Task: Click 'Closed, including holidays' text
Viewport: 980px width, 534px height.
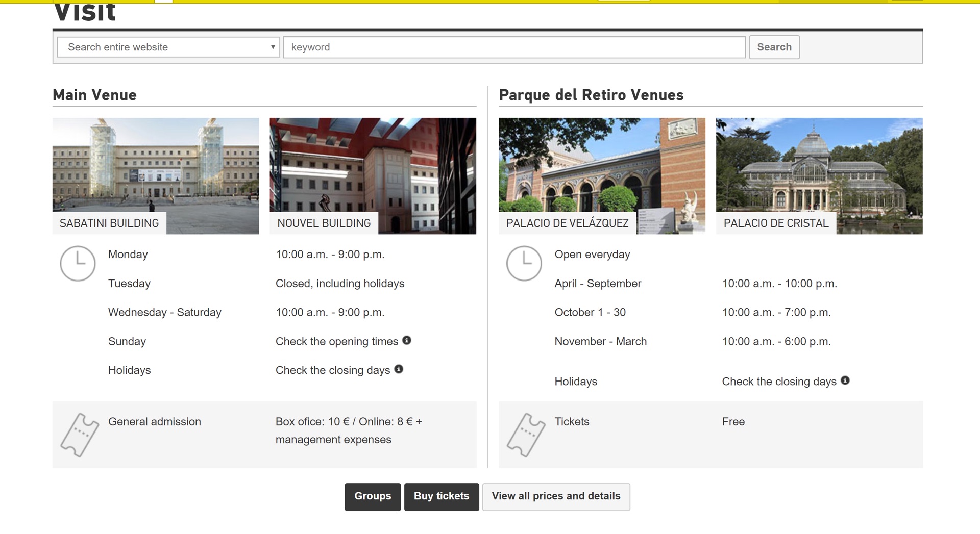Action: 340,284
